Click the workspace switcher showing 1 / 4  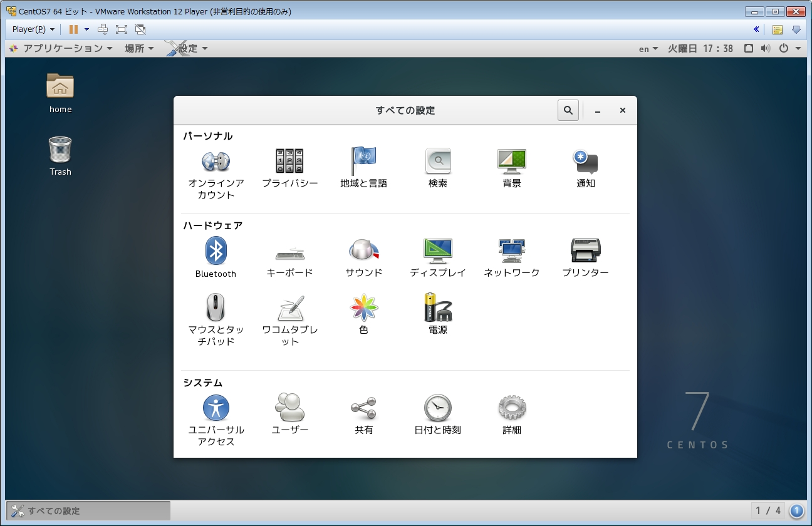(768, 510)
